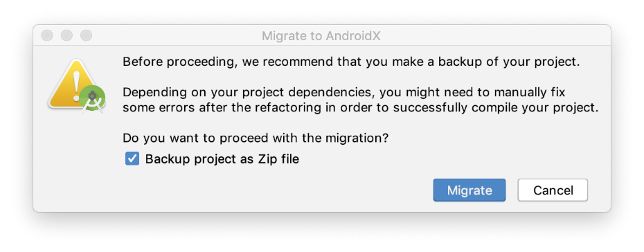Click the Migrate to AndroidX title bar text
This screenshot has height=252, width=644.
coord(321,36)
